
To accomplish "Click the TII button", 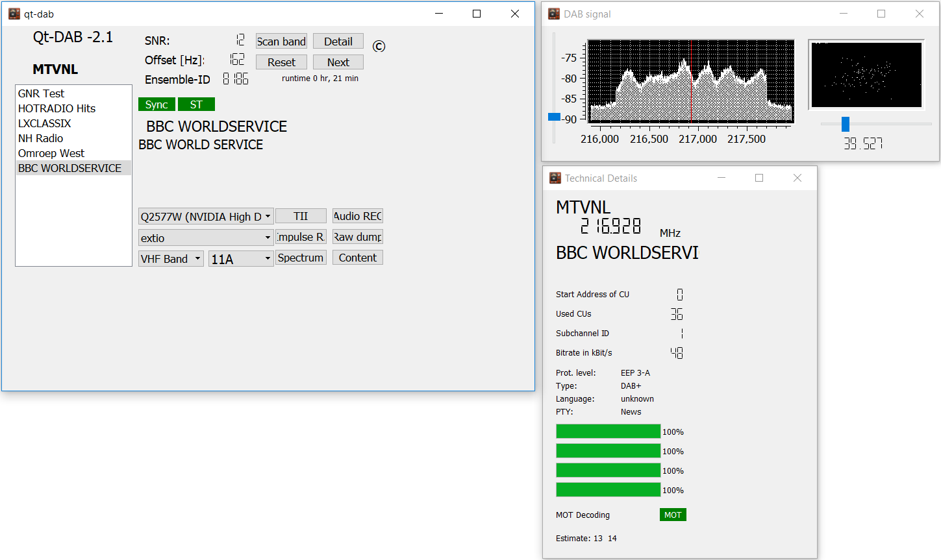I will (301, 216).
